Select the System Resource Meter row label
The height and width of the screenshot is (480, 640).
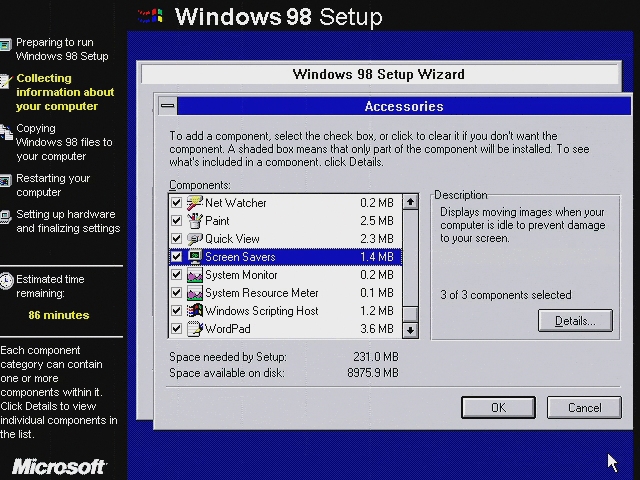pyautogui.click(x=262, y=293)
